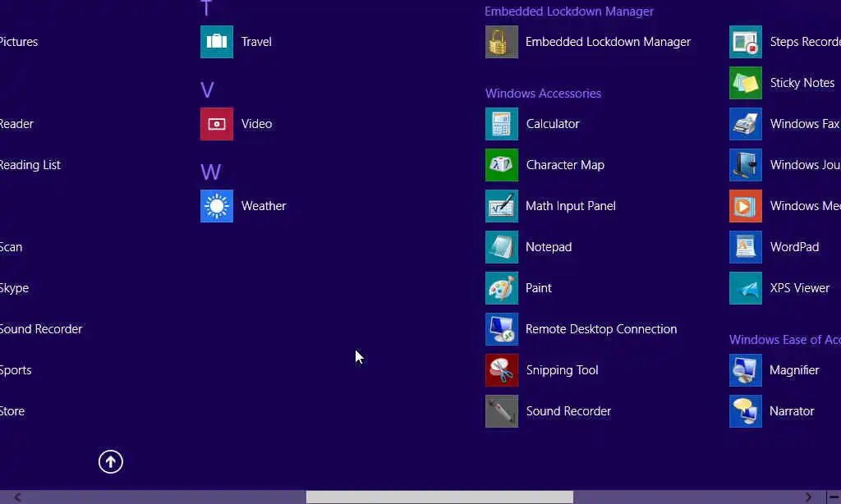Open the WordPad icon
The image size is (841, 504).
click(746, 247)
